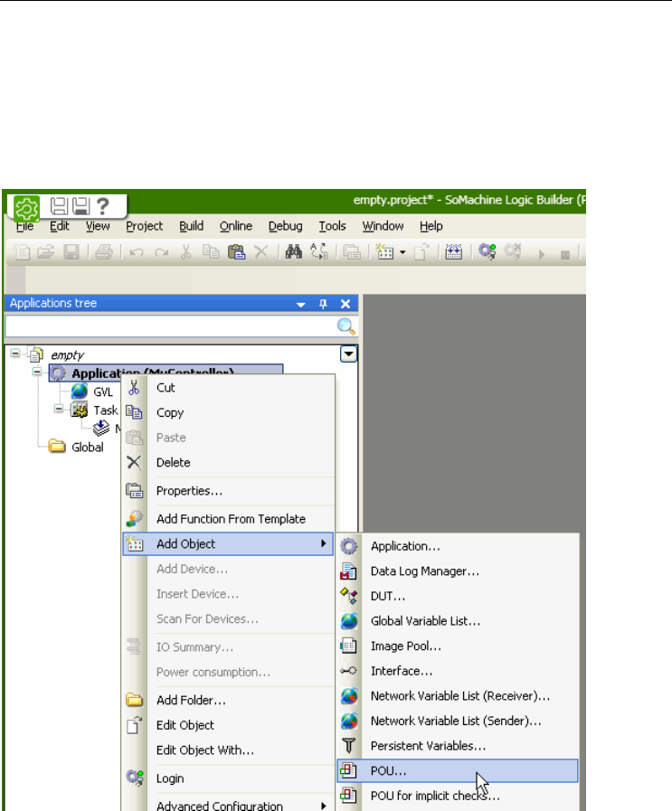
Task: Select Data Log Manager... in submenu
Action: coord(458,571)
